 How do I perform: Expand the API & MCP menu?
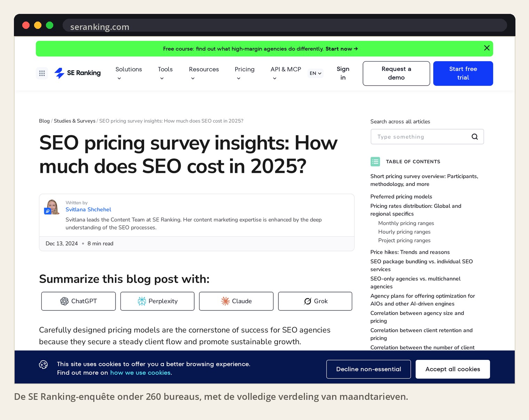click(286, 73)
